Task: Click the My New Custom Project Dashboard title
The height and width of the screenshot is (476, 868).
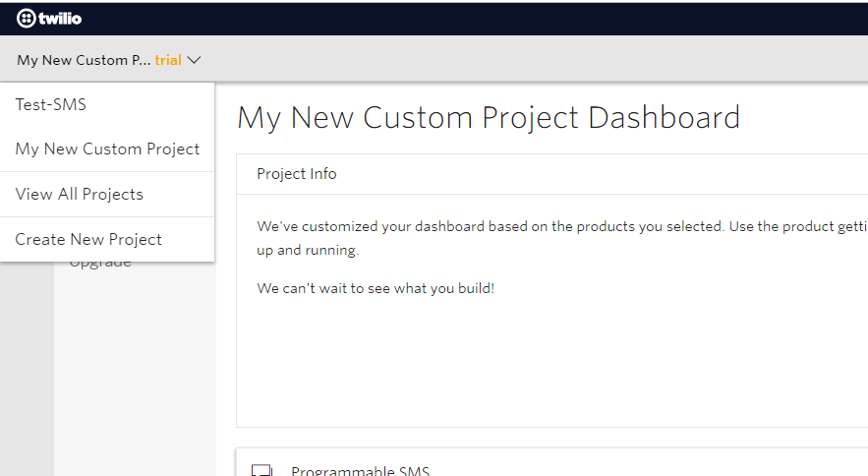Action: (489, 118)
